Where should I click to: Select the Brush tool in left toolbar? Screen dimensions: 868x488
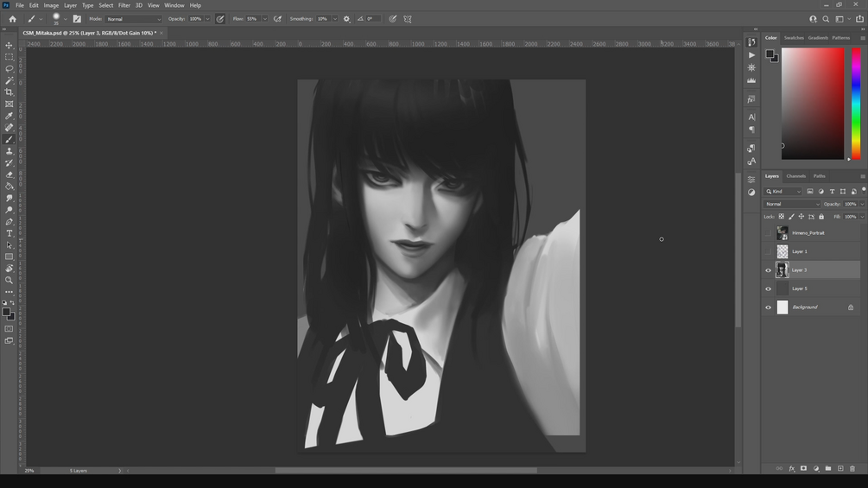point(9,139)
